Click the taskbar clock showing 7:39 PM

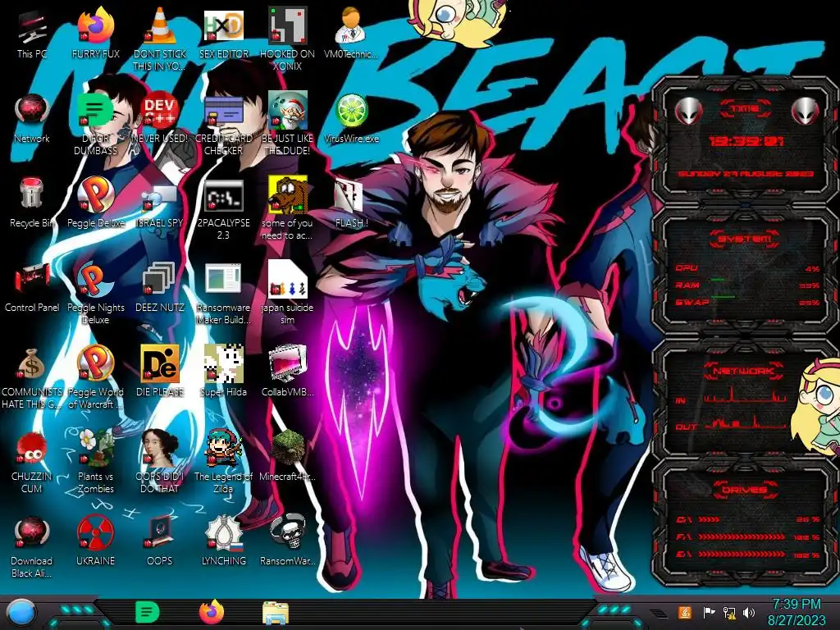pyautogui.click(x=796, y=612)
